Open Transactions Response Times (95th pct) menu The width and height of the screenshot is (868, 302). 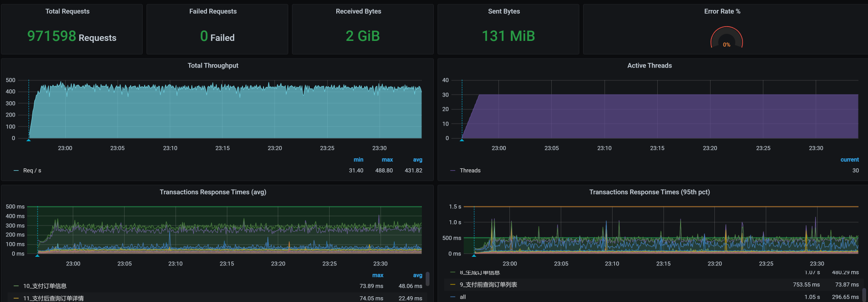[x=649, y=192]
